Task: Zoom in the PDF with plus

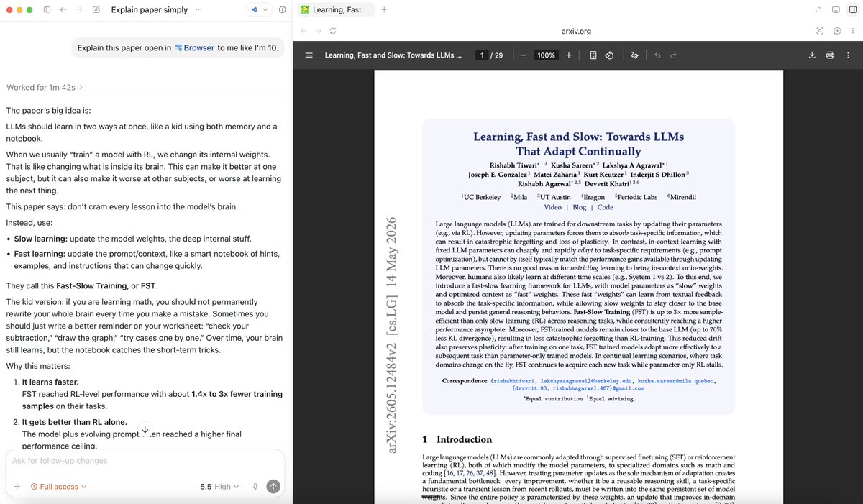Action: coord(569,55)
